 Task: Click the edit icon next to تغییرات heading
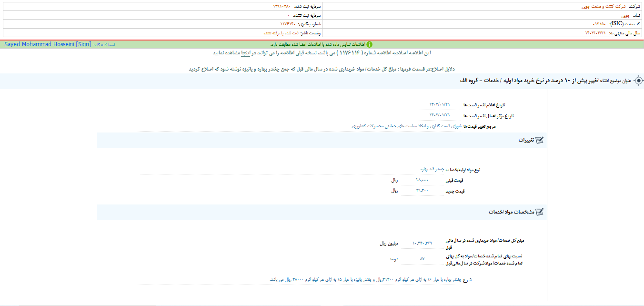[539, 140]
